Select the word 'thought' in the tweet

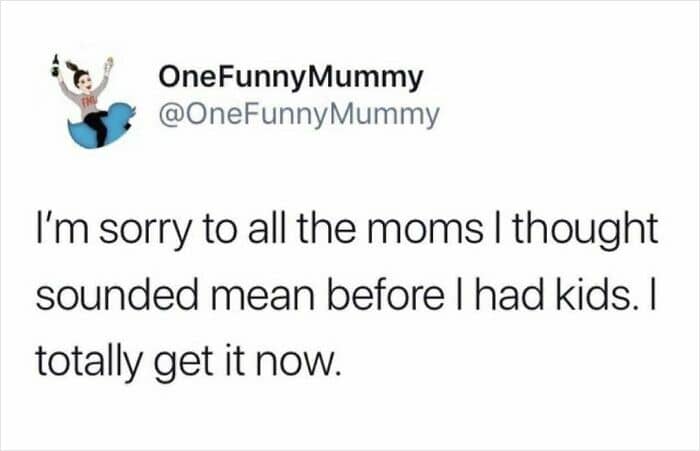click(585, 231)
